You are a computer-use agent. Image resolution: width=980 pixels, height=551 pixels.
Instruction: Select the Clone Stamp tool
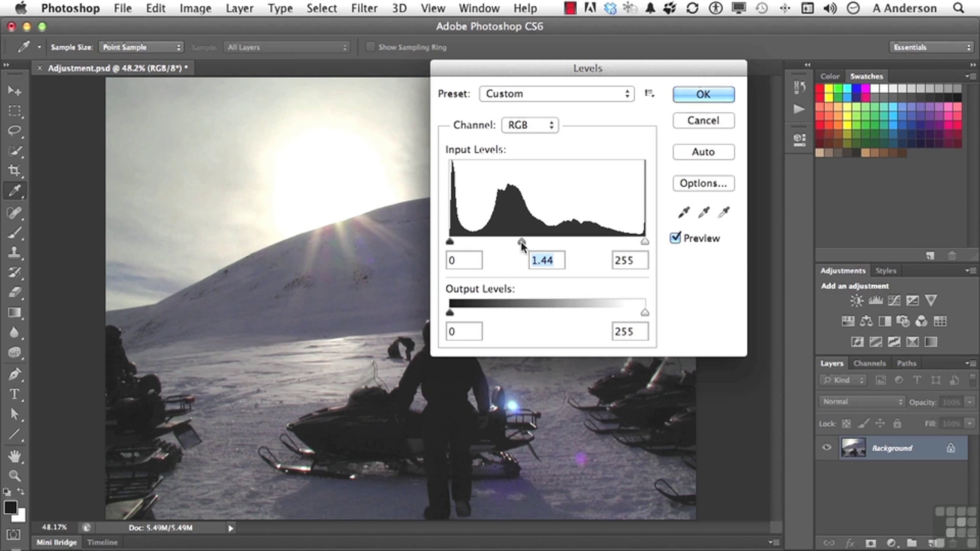(x=15, y=252)
